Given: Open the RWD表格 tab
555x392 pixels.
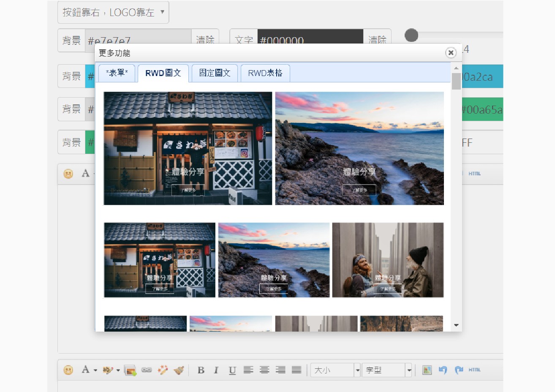Looking at the screenshot, I should coord(265,73).
